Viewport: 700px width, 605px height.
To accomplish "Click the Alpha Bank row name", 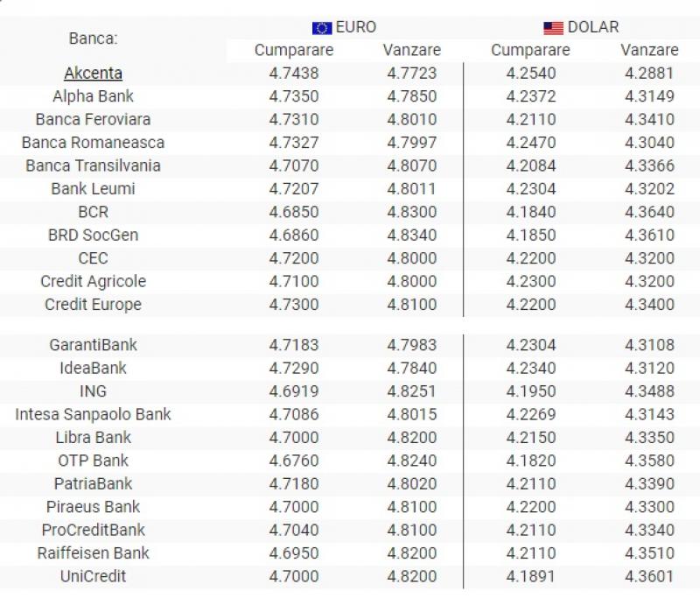I will (x=93, y=96).
